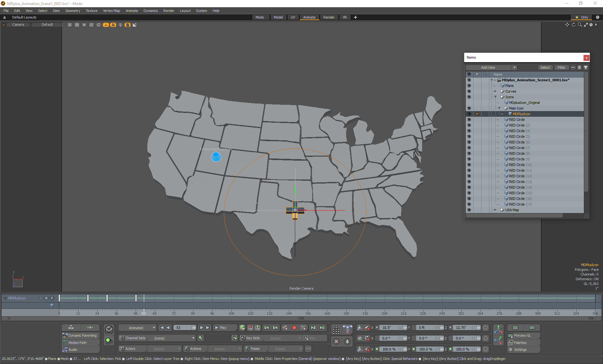The height and width of the screenshot is (364, 603).
Task: Collapse the Icons group
Action: [x=496, y=97]
